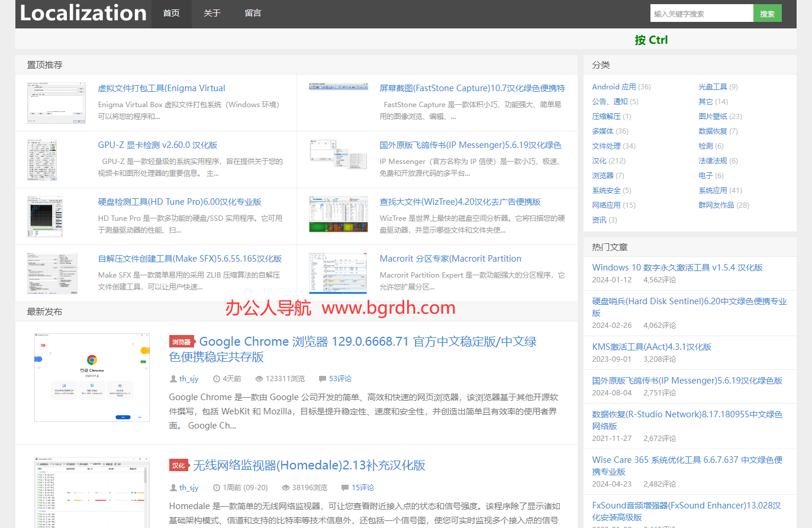Open 自解压文件创建工具(Make SFX) link
The height and width of the screenshot is (528, 812).
click(189, 259)
